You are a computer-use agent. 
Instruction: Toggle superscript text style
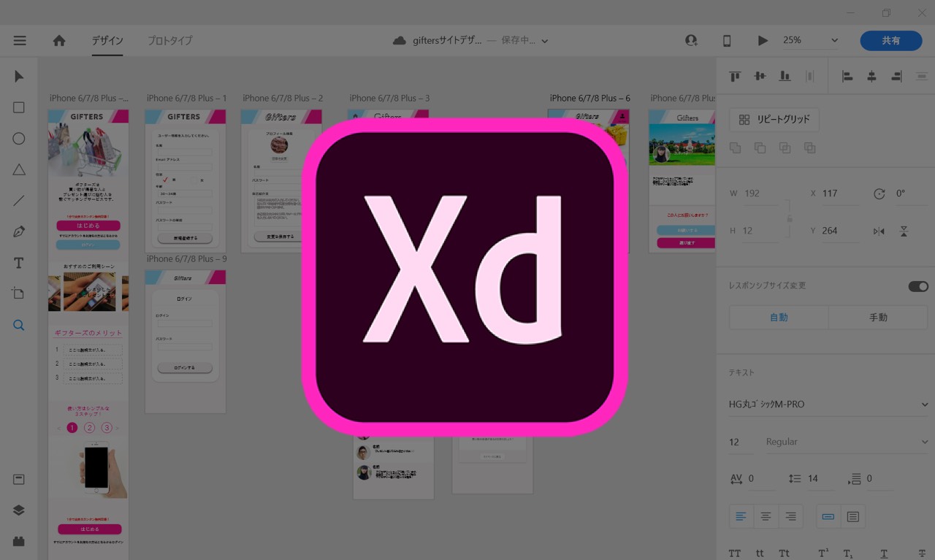(x=823, y=553)
